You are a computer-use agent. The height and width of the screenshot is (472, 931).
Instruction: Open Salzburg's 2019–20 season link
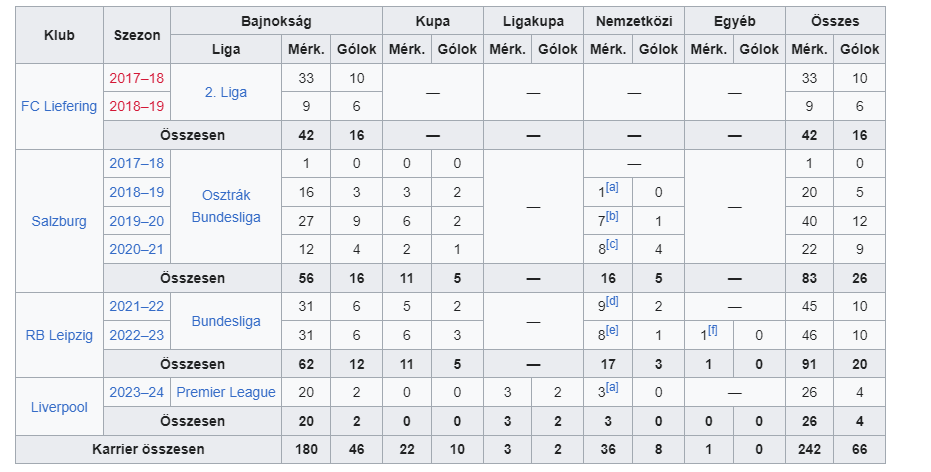(x=137, y=221)
